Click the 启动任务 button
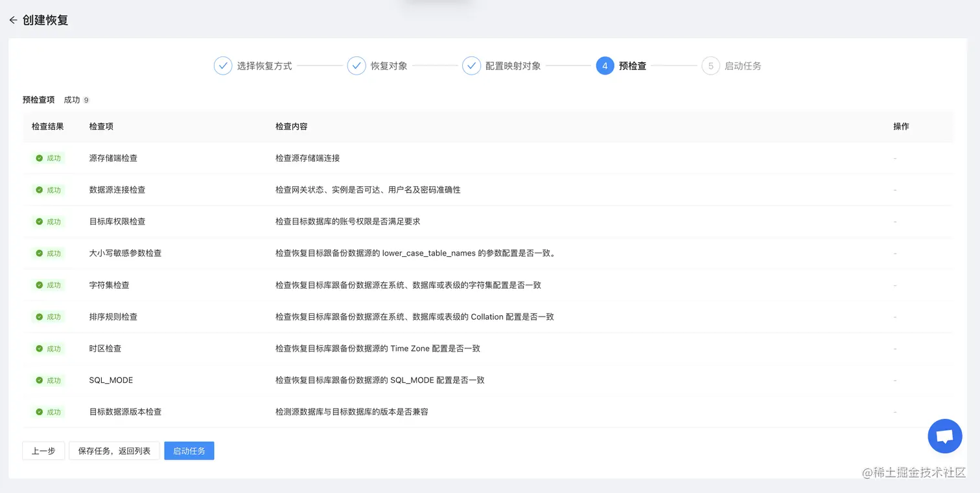Image resolution: width=980 pixels, height=493 pixels. click(x=189, y=450)
